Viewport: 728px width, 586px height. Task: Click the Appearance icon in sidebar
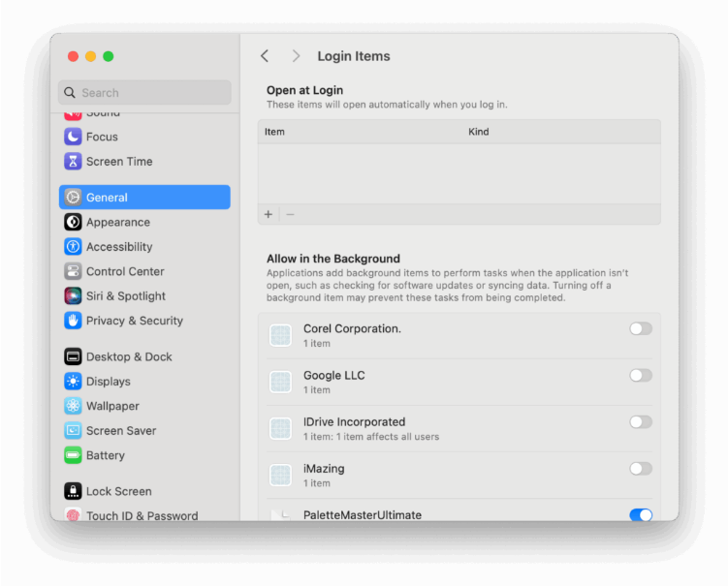73,222
